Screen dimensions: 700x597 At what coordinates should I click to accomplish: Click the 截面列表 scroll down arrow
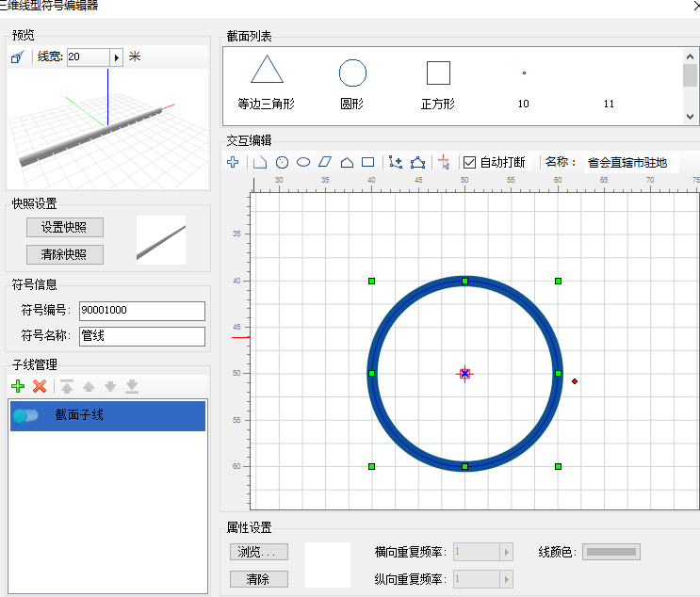[x=690, y=117]
